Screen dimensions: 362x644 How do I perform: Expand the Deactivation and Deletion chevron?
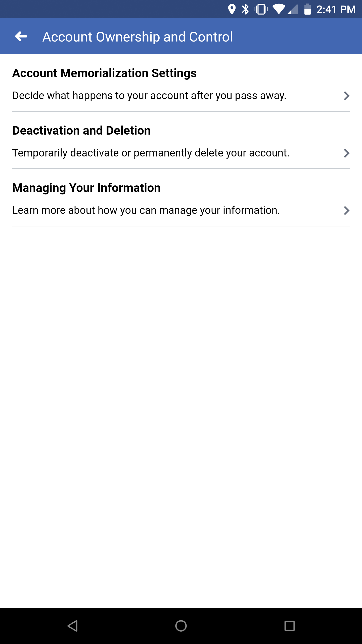346,153
